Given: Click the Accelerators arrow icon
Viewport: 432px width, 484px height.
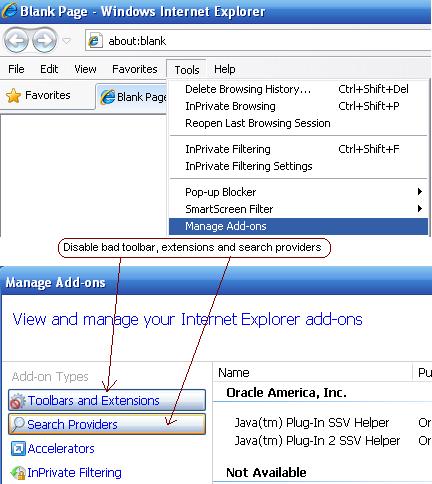Looking at the screenshot, I should (18, 448).
